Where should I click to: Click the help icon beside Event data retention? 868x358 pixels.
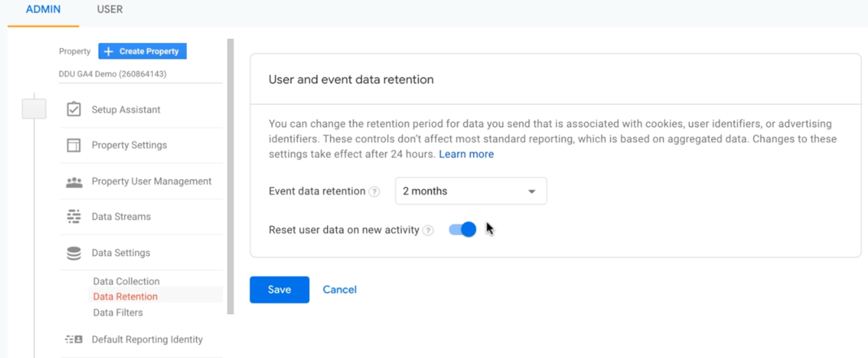(x=374, y=191)
